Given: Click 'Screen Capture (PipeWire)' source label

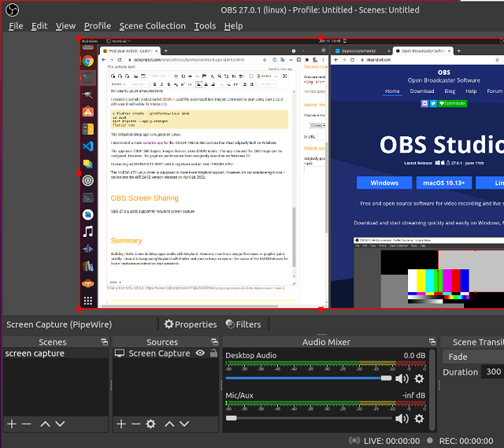Looking at the screenshot, I should (x=59, y=324).
